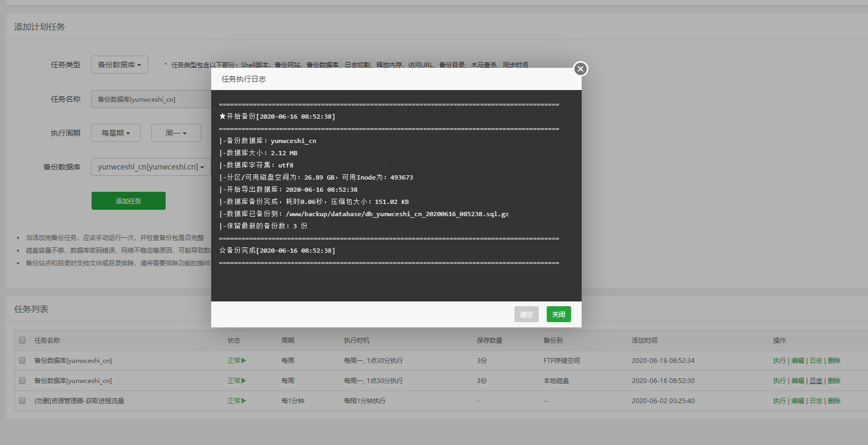The width and height of the screenshot is (868, 445).
Task: Click the [勿删]资源管理器-获取进程流量 task name
Action: coord(79,401)
